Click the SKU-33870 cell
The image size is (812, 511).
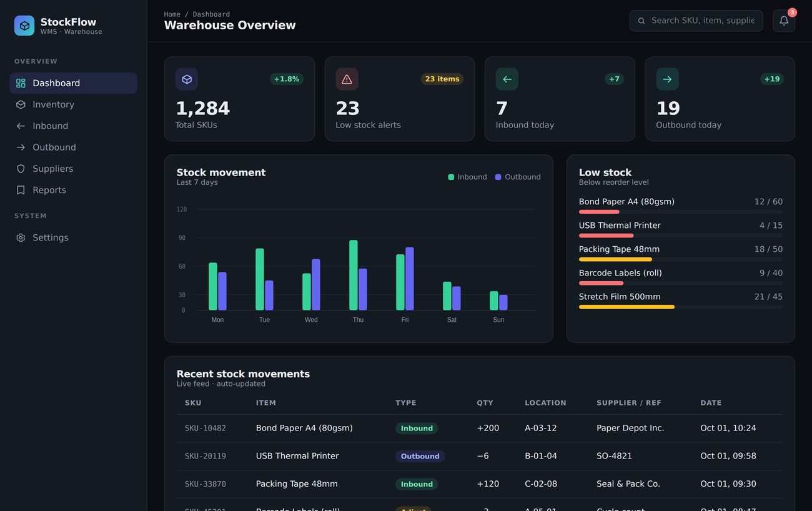pyautogui.click(x=205, y=484)
